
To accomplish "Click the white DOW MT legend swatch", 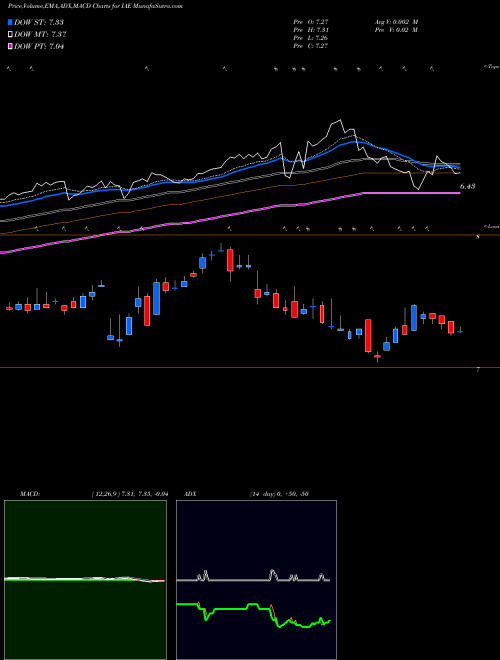I will pyautogui.click(x=10, y=35).
